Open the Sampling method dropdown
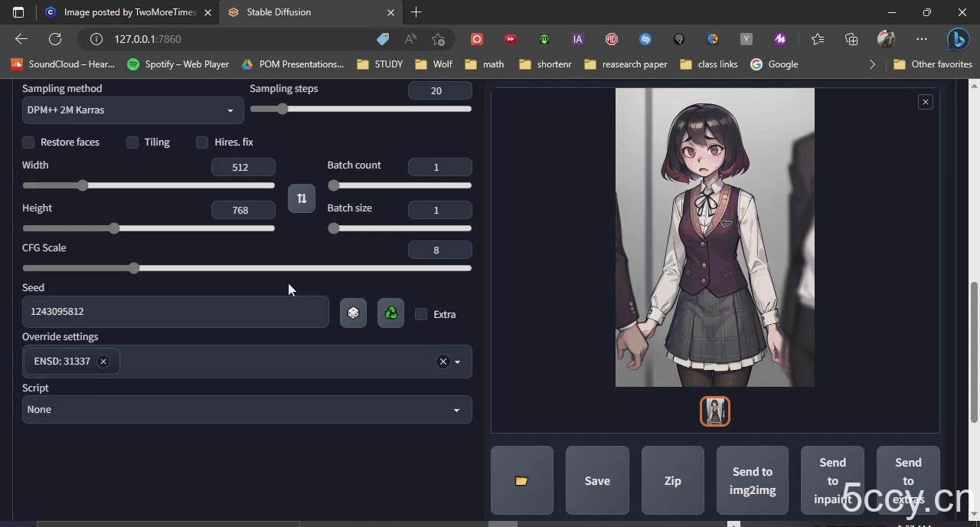Image resolution: width=980 pixels, height=527 pixels. click(x=132, y=110)
